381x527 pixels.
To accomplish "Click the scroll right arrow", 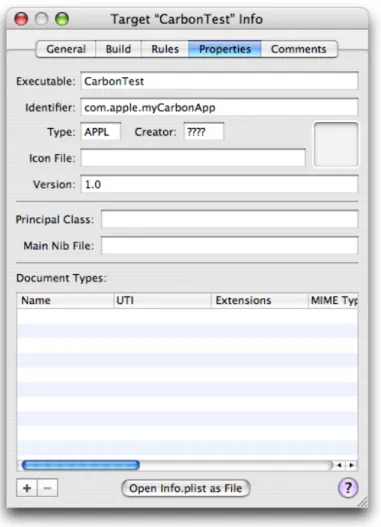I will point(351,465).
